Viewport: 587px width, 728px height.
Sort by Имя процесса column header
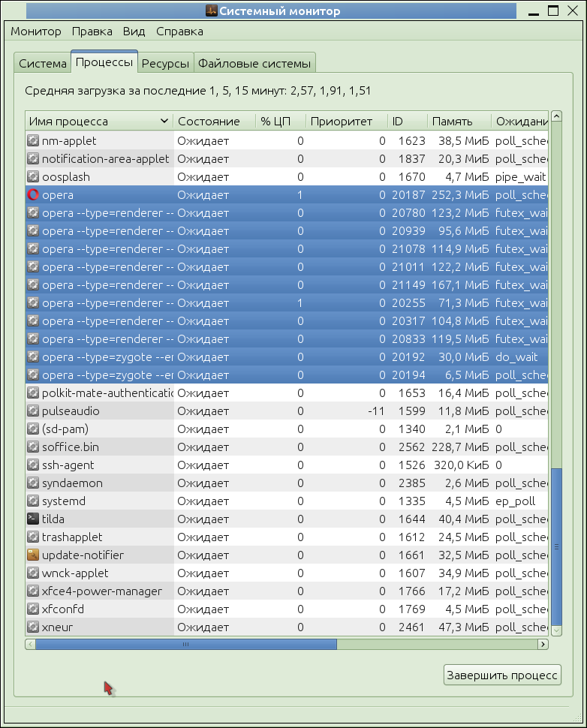99,122
